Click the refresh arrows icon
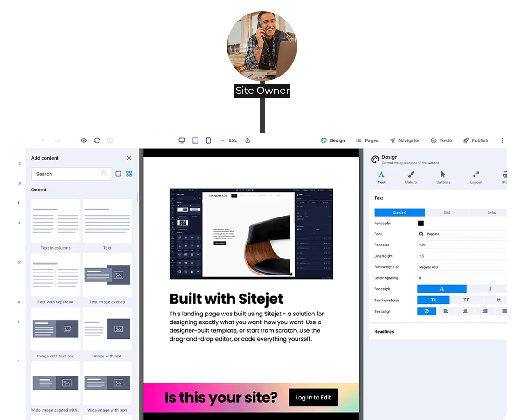This screenshot has width=524, height=420. coord(97,140)
